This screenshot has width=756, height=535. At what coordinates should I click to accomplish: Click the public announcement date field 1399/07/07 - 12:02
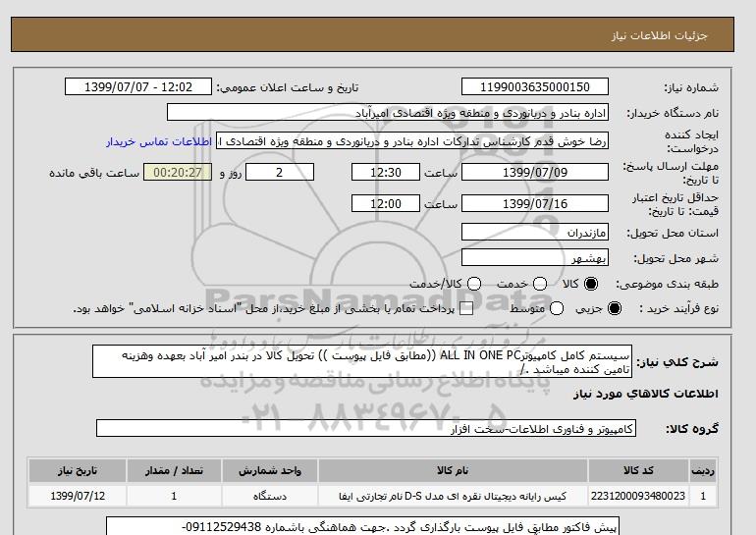[x=138, y=86]
